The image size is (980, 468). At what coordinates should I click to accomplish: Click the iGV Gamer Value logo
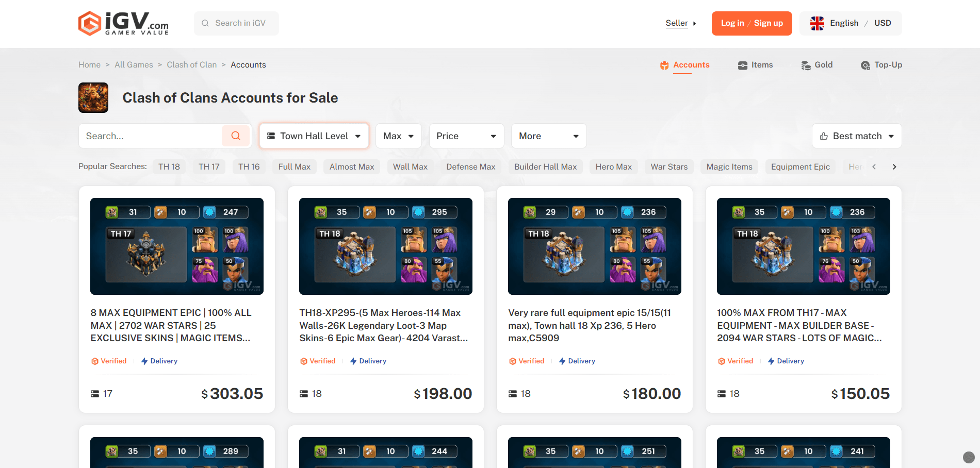(123, 24)
